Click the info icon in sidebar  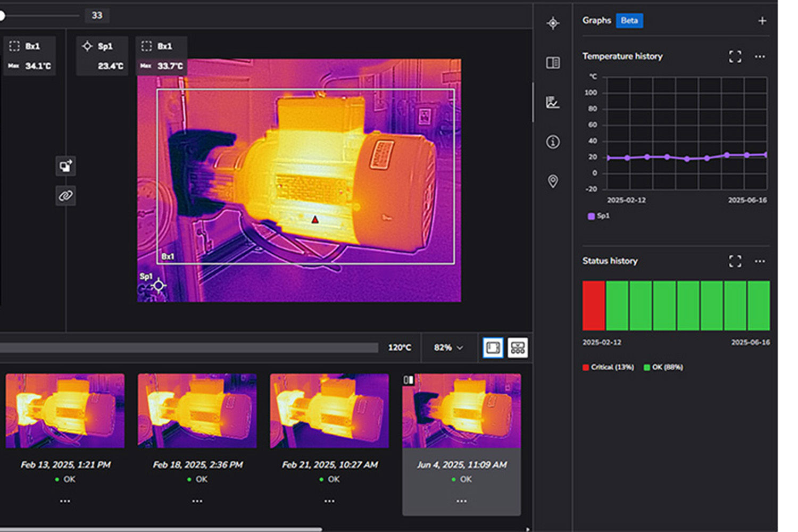click(553, 142)
